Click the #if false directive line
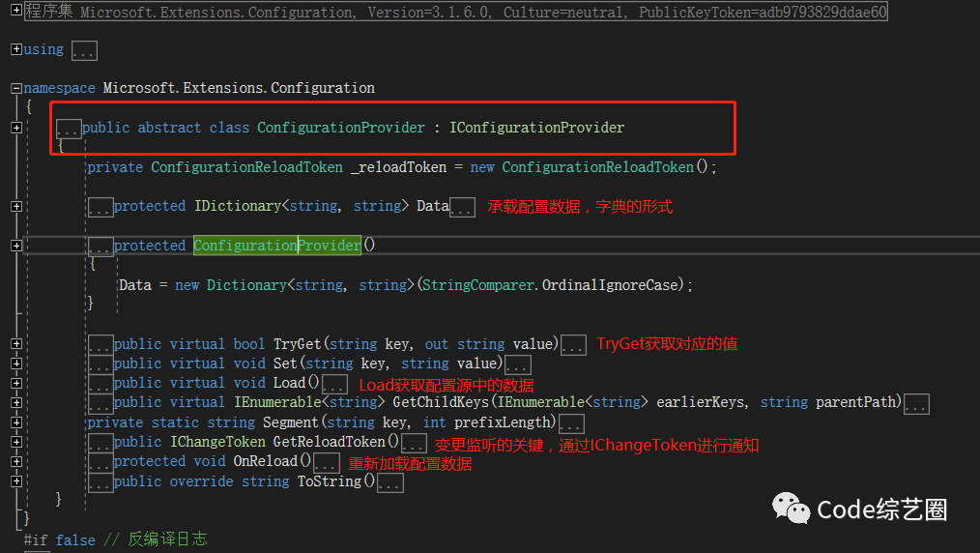 115,539
